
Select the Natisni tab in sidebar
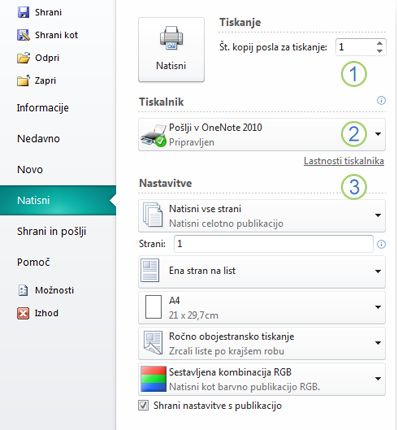point(58,200)
